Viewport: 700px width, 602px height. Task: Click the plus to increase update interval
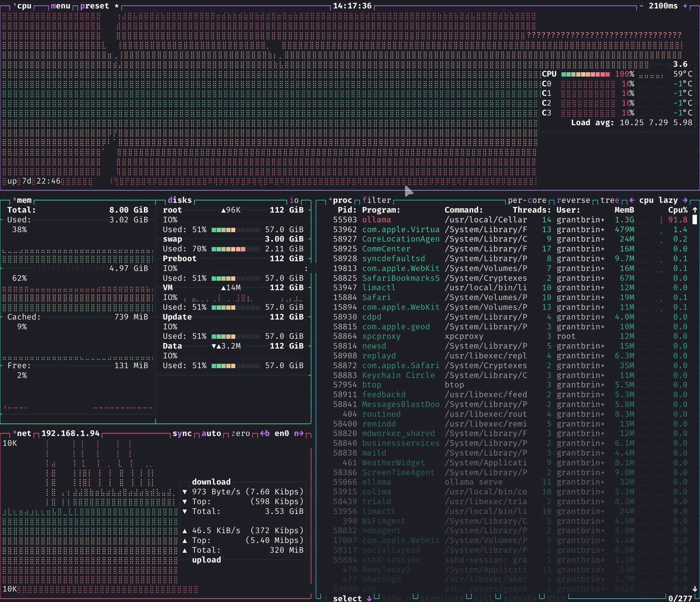(x=685, y=6)
